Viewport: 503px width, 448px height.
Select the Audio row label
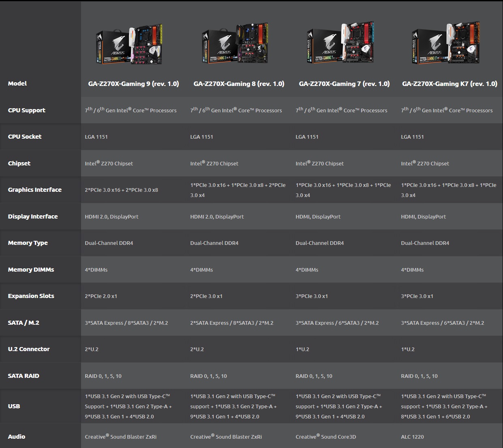coord(17,437)
